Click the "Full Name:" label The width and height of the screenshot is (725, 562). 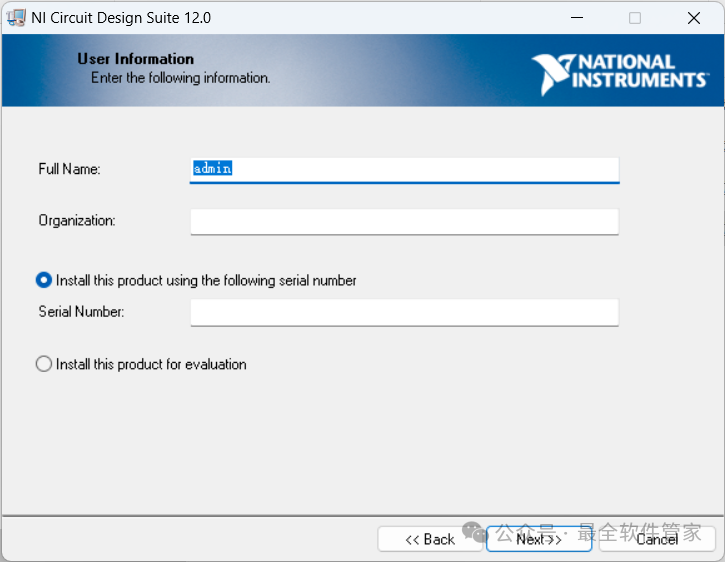coord(69,169)
